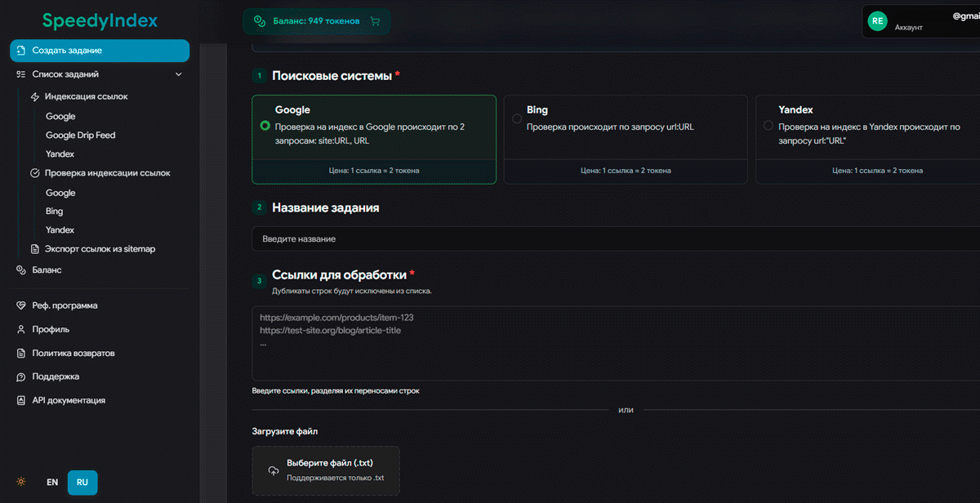Click the upload cloud icon
This screenshot has width=980, height=503.
tap(274, 471)
